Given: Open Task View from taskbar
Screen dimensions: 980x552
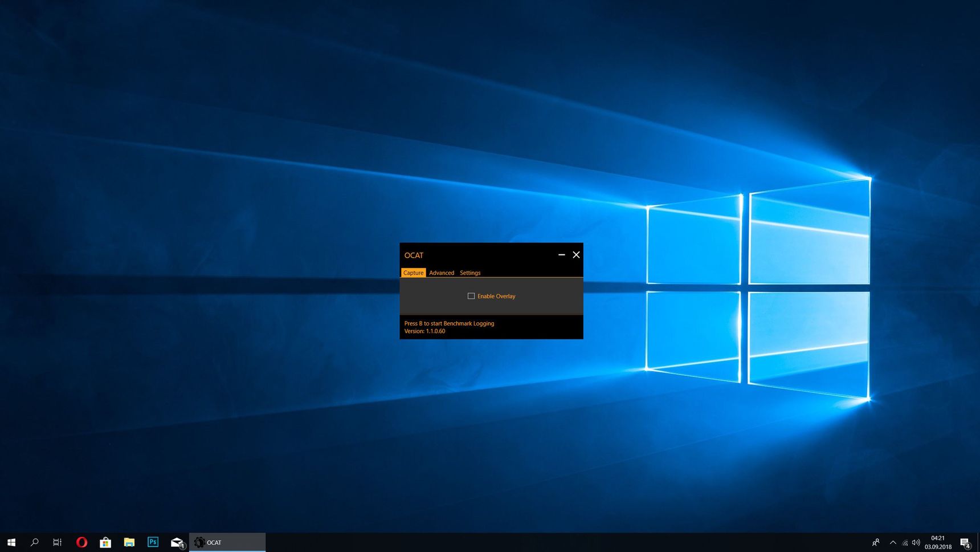Looking at the screenshot, I should (58, 542).
